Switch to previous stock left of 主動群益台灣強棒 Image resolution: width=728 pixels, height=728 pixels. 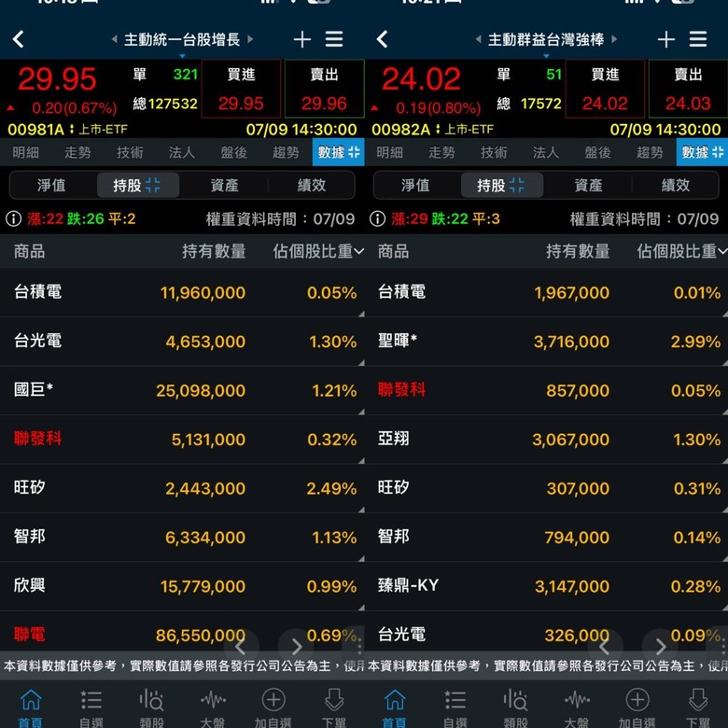tap(478, 39)
